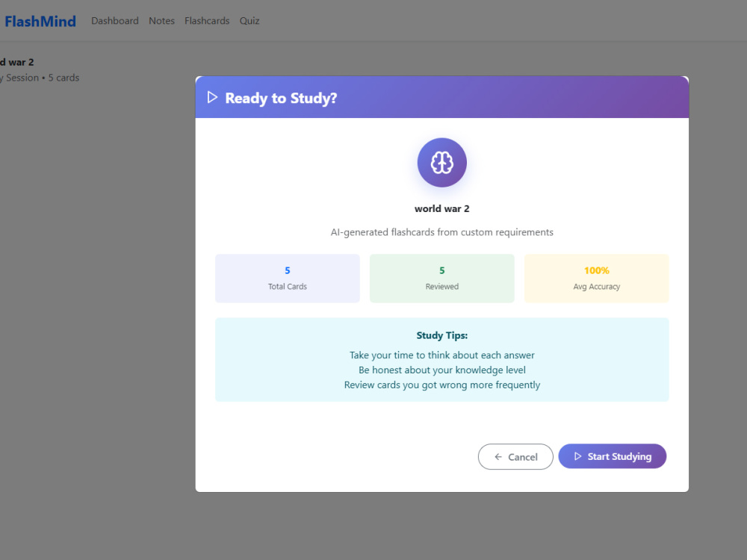Click the world war 2 deck title in dialog
This screenshot has height=560, width=747.
(442, 208)
